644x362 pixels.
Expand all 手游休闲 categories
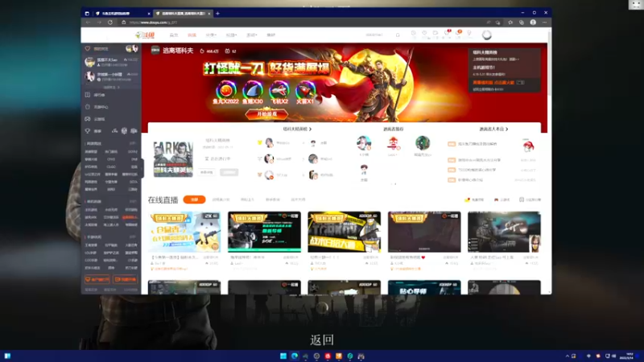[133, 237]
